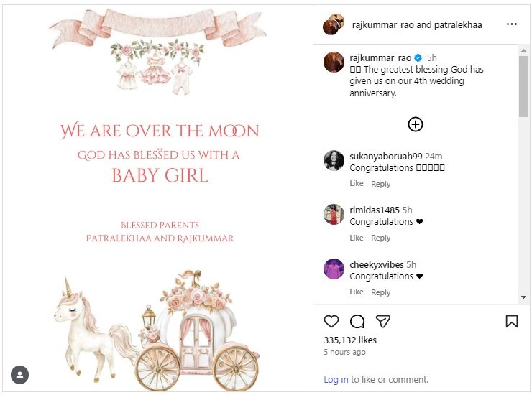Reply to sukanyaboruah99's comment

click(x=380, y=184)
